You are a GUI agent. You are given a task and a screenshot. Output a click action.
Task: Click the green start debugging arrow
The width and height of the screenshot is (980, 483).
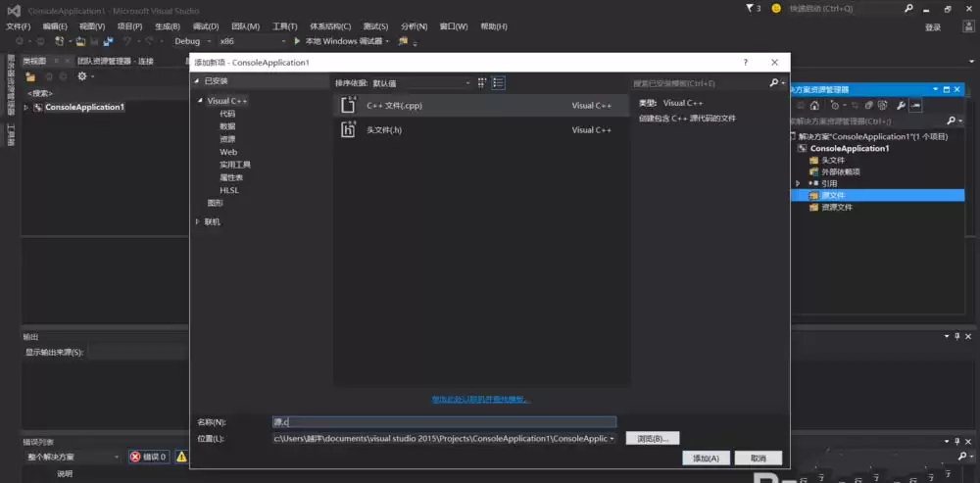click(x=297, y=41)
